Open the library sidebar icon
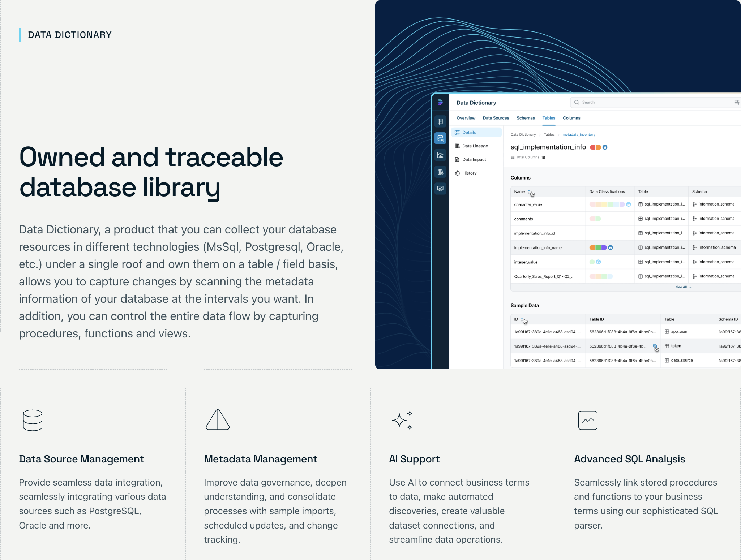741x560 pixels. pyautogui.click(x=440, y=171)
